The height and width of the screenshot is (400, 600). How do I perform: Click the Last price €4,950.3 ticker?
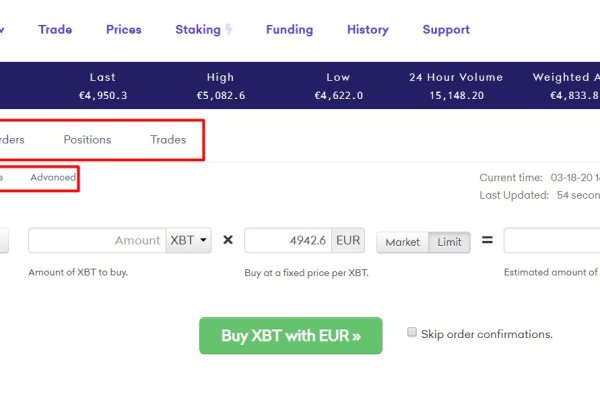point(102,95)
